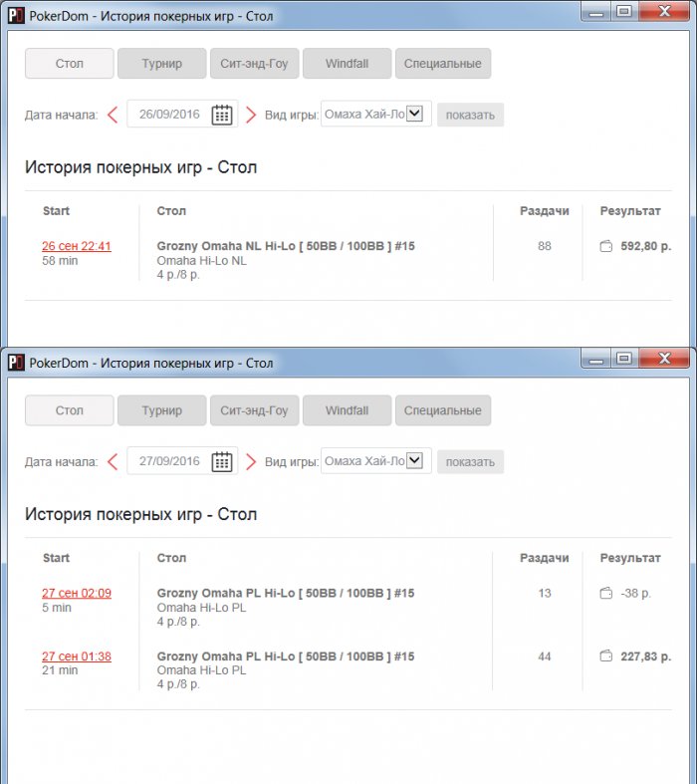Open session link 26 сен 22:41
697x784 pixels.
click(x=77, y=246)
